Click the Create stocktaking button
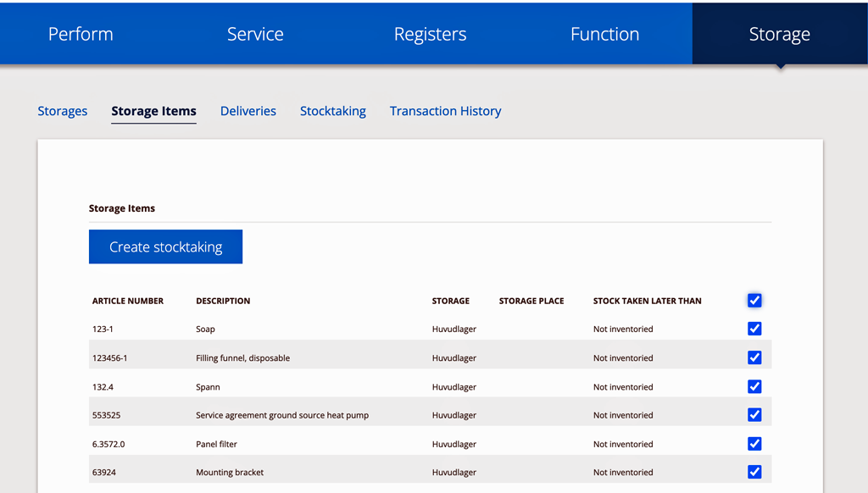This screenshot has height=493, width=868. coord(165,246)
